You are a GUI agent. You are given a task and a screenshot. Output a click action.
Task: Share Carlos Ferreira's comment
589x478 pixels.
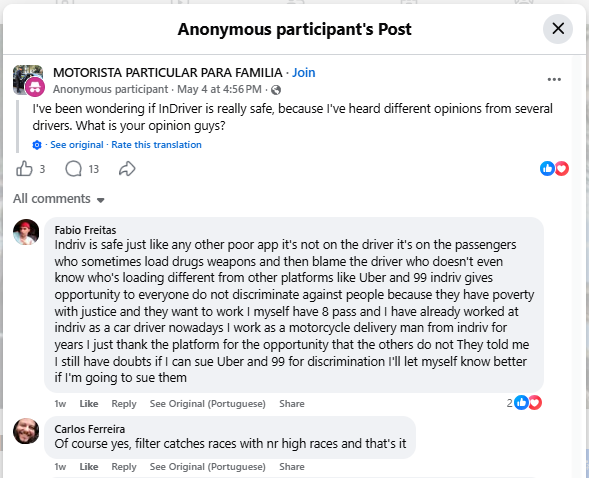pyautogui.click(x=292, y=467)
